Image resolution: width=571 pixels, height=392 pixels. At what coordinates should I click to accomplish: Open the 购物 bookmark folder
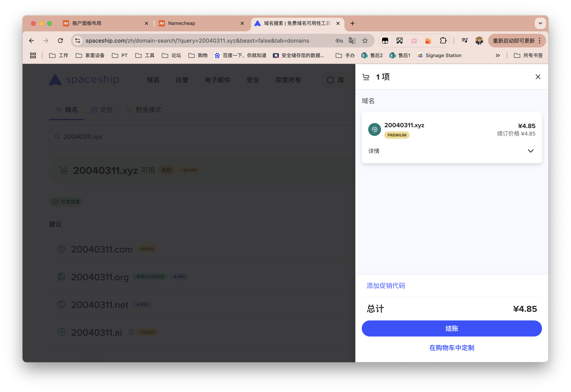pos(198,55)
